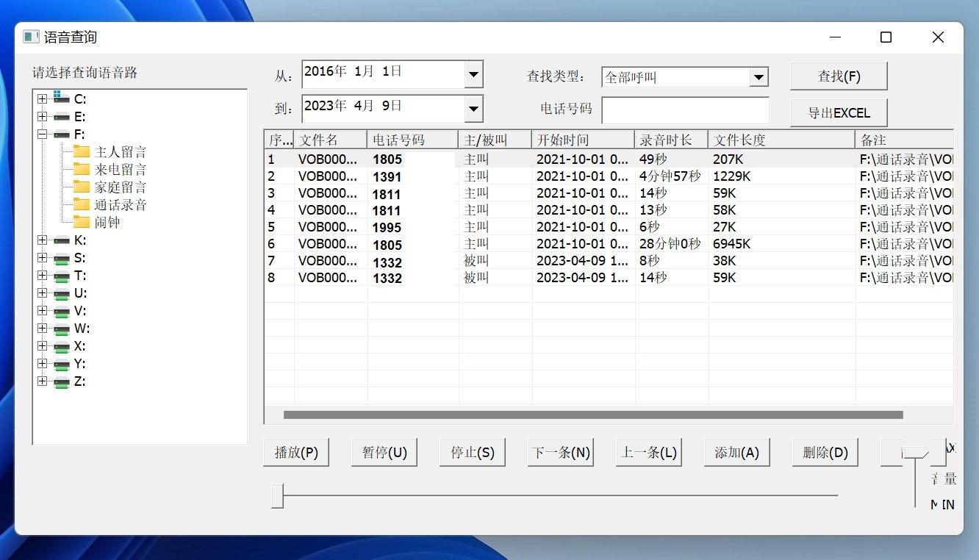Click the 停止(S) stop button
Image resolution: width=979 pixels, height=560 pixels.
(x=473, y=452)
